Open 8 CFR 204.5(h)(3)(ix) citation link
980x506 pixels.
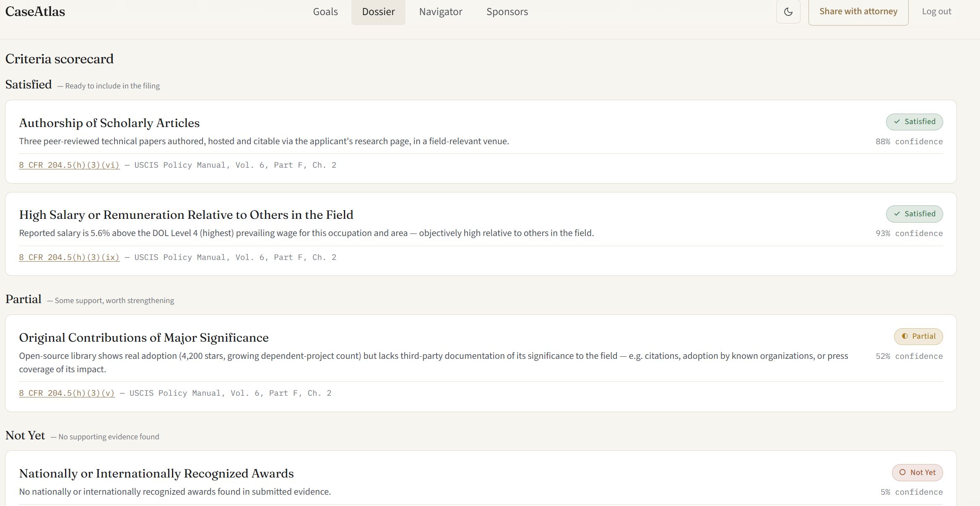point(69,257)
